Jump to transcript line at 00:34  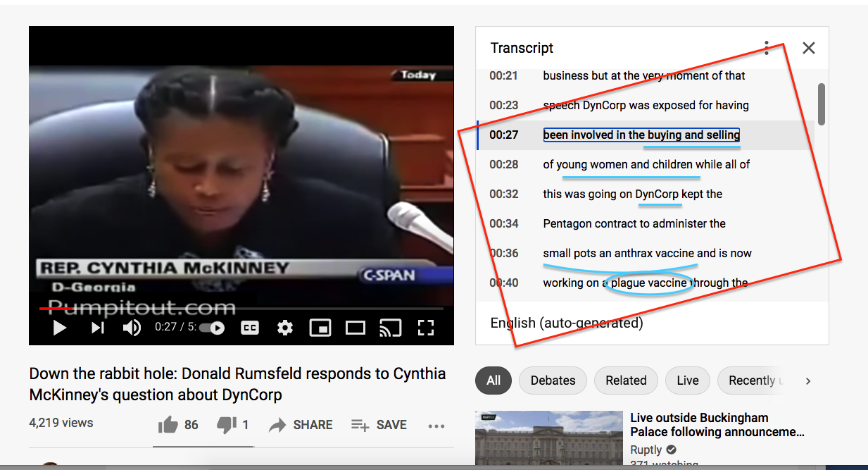coord(646,224)
